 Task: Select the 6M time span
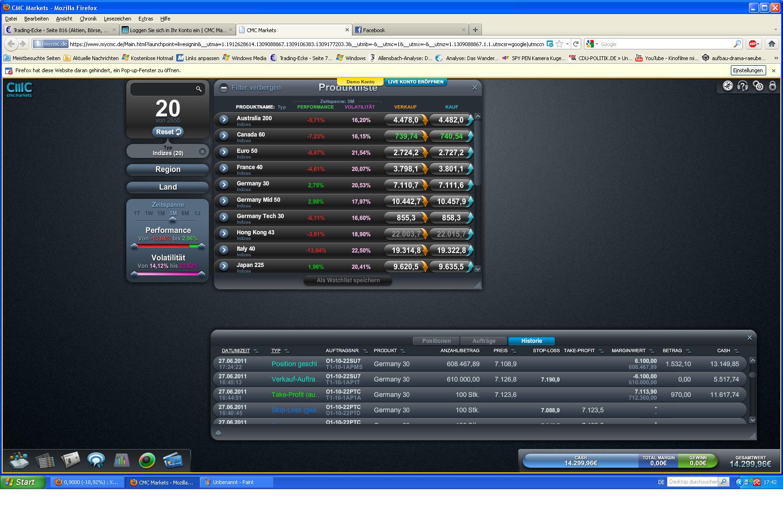tap(185, 213)
